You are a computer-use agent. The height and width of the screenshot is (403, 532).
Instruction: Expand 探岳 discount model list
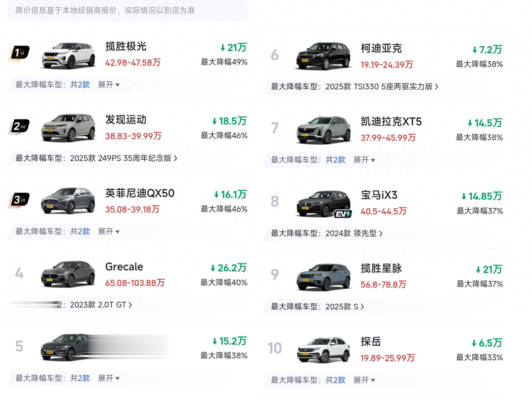(364, 380)
